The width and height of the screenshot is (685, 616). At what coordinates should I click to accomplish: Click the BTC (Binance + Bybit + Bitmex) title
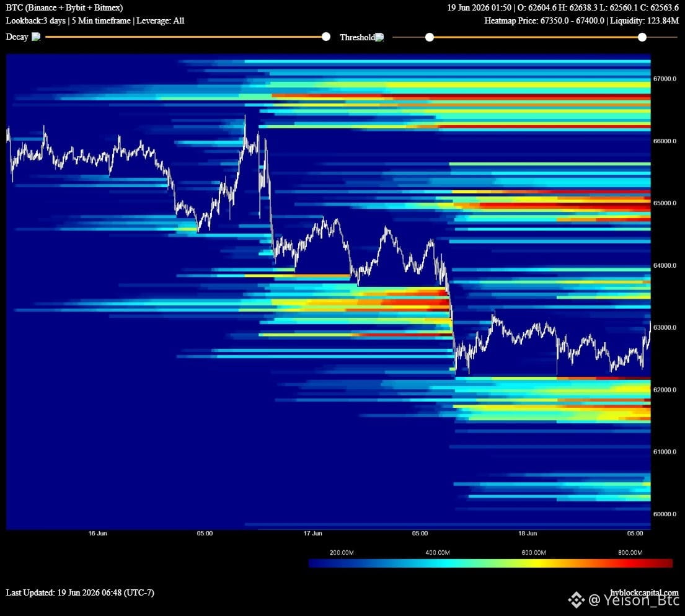point(64,7)
